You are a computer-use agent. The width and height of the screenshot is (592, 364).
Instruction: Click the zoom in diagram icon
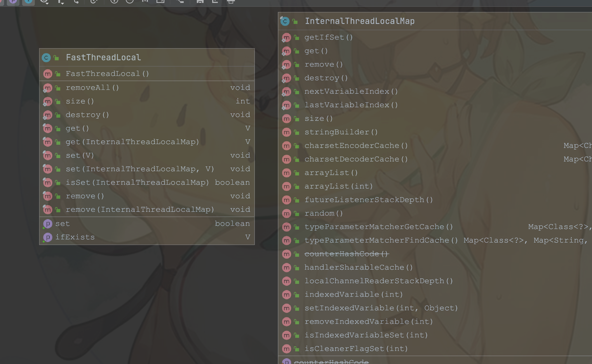[x=114, y=1]
